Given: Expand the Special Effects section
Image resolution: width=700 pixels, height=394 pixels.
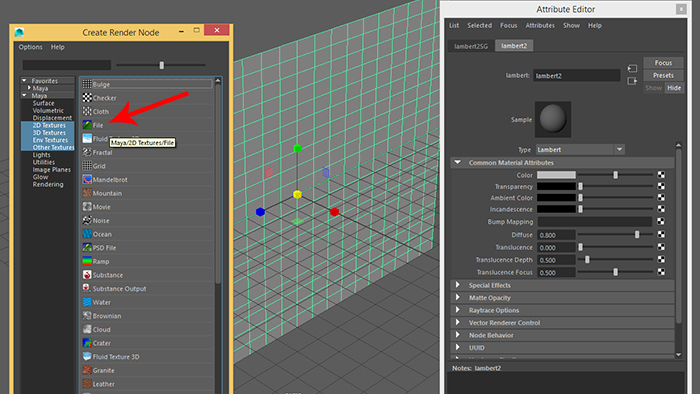Looking at the screenshot, I should (458, 285).
